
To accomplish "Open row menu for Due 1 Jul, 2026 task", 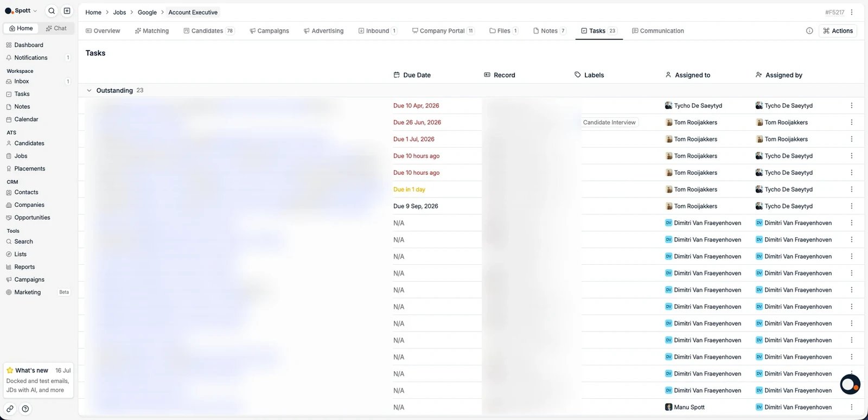I will 852,139.
